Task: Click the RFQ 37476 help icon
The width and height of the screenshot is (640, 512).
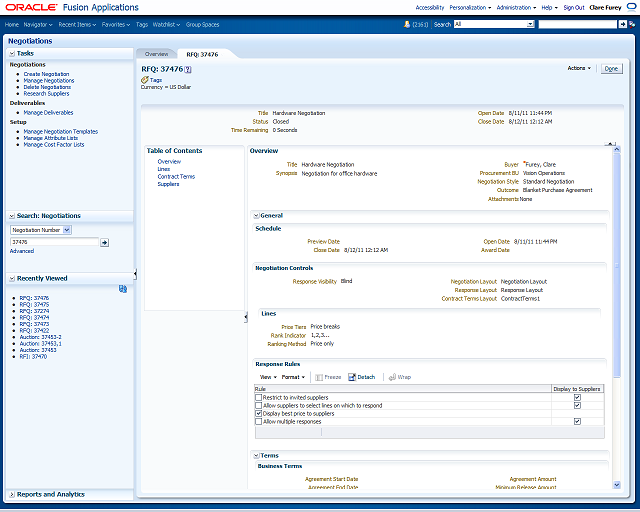Action: tap(188, 70)
